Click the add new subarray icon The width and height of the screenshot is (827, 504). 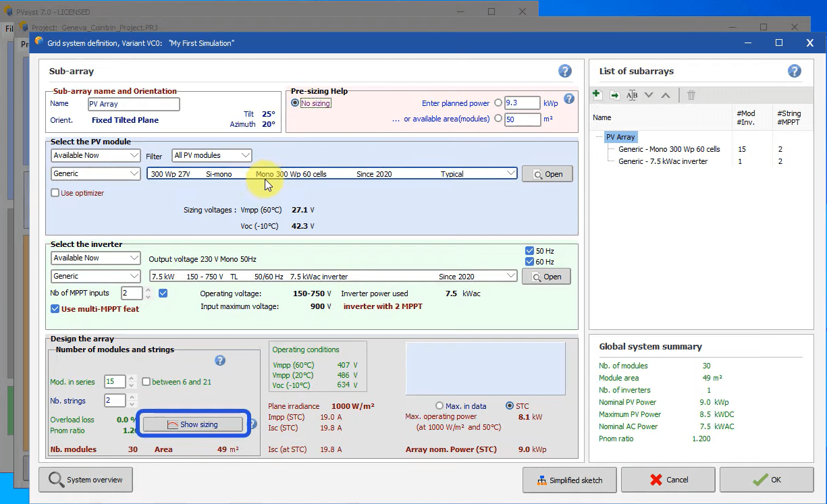pyautogui.click(x=597, y=95)
